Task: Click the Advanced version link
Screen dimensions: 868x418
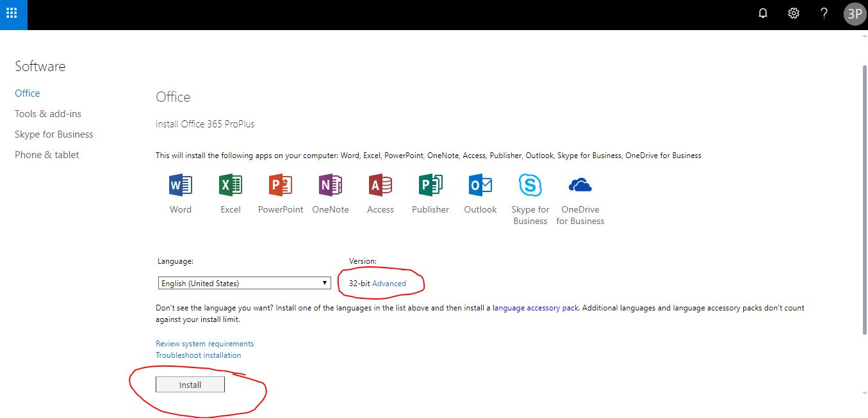Action: coord(389,284)
